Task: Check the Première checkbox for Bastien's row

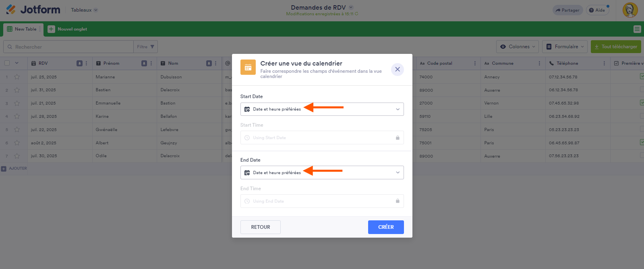Action: 642,90
